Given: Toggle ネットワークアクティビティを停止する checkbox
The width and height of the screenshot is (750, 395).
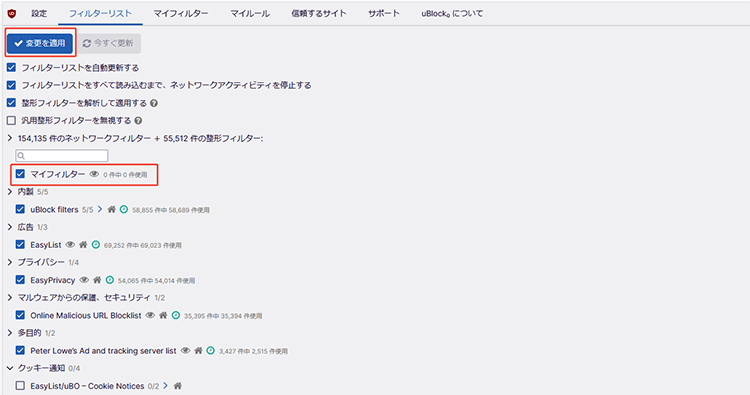Looking at the screenshot, I should coord(11,85).
